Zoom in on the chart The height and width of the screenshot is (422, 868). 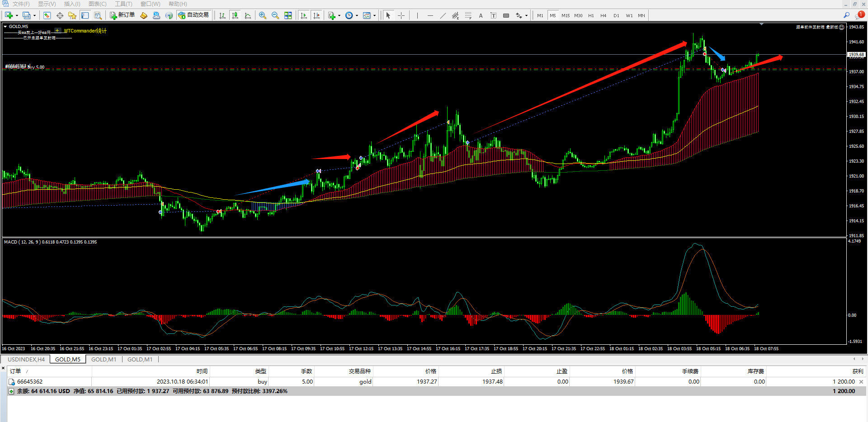263,15
